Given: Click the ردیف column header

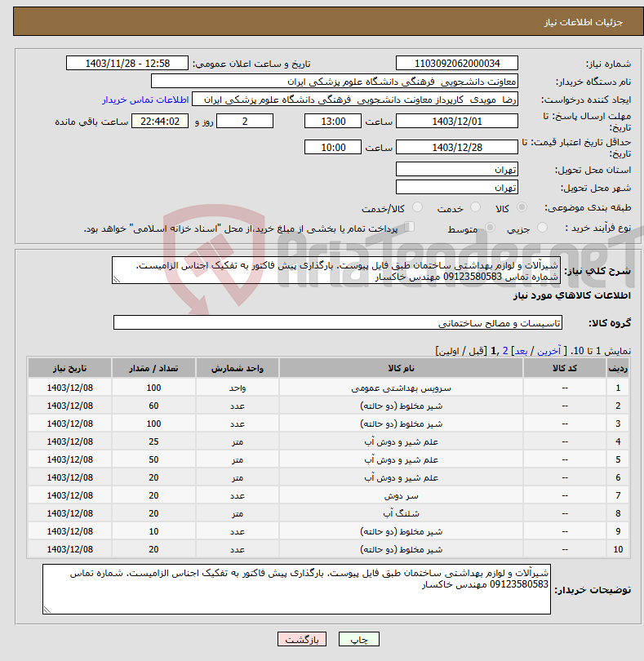Looking at the screenshot, I should (618, 368).
